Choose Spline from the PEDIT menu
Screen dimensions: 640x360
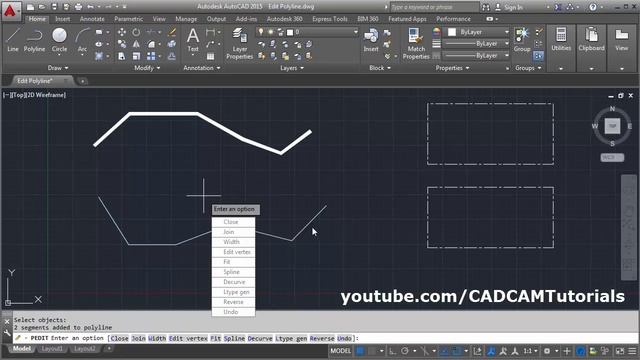233,272
